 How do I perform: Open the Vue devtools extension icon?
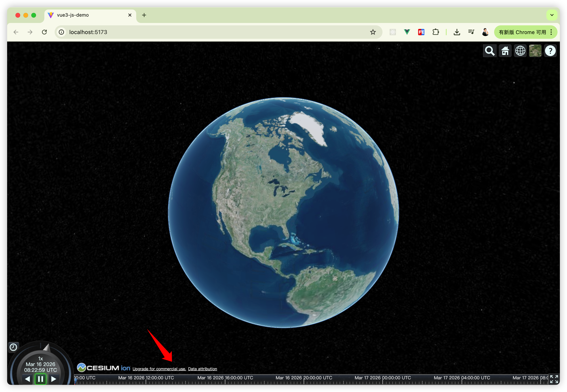(407, 32)
